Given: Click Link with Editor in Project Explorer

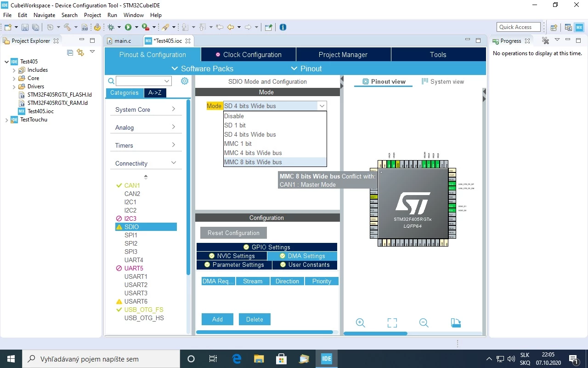Looking at the screenshot, I should 80,52.
